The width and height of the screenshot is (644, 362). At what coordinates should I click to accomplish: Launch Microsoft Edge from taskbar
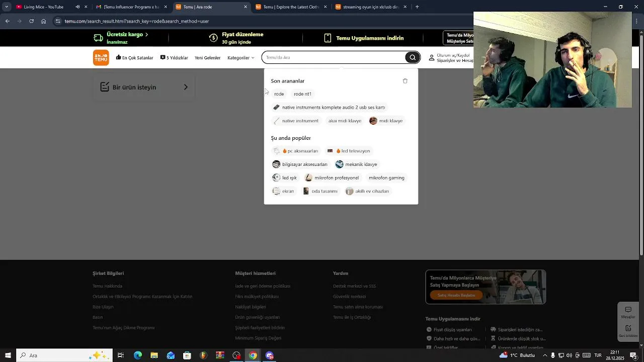coord(137,355)
